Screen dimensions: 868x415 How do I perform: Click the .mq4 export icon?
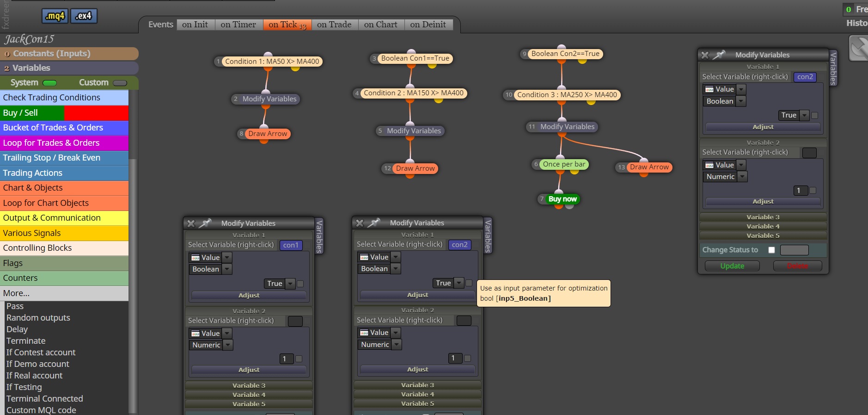click(x=55, y=16)
